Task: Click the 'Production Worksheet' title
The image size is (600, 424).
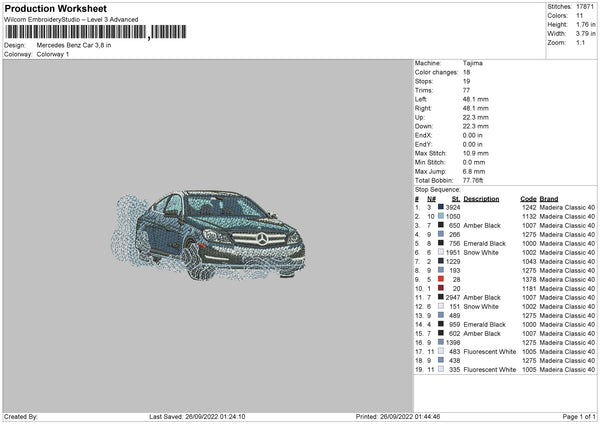Action: (55, 8)
